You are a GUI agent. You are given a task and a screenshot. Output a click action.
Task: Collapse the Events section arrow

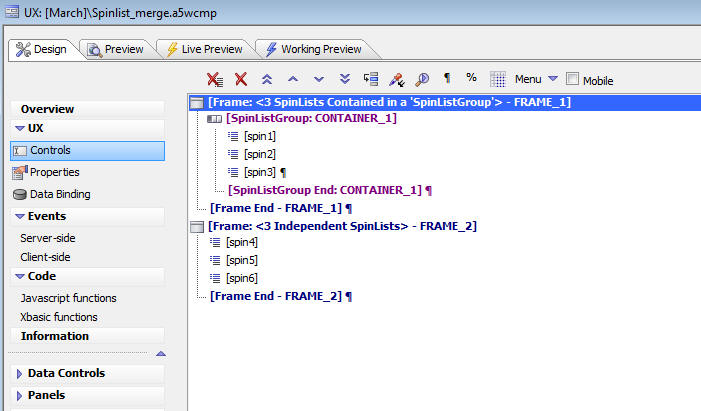(x=19, y=216)
